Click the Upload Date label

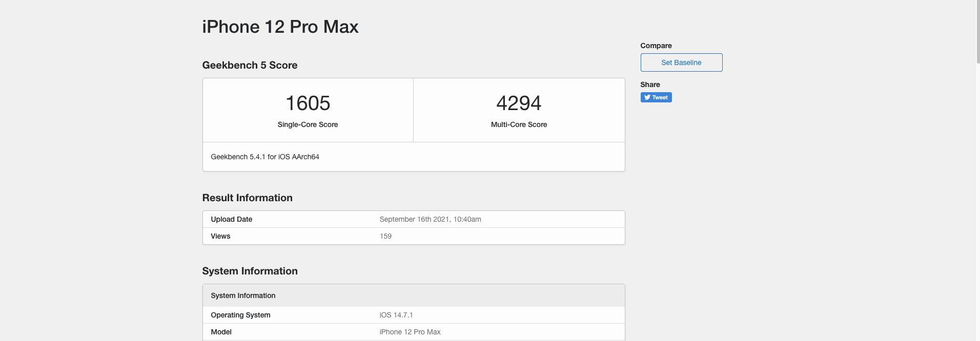[x=232, y=219]
